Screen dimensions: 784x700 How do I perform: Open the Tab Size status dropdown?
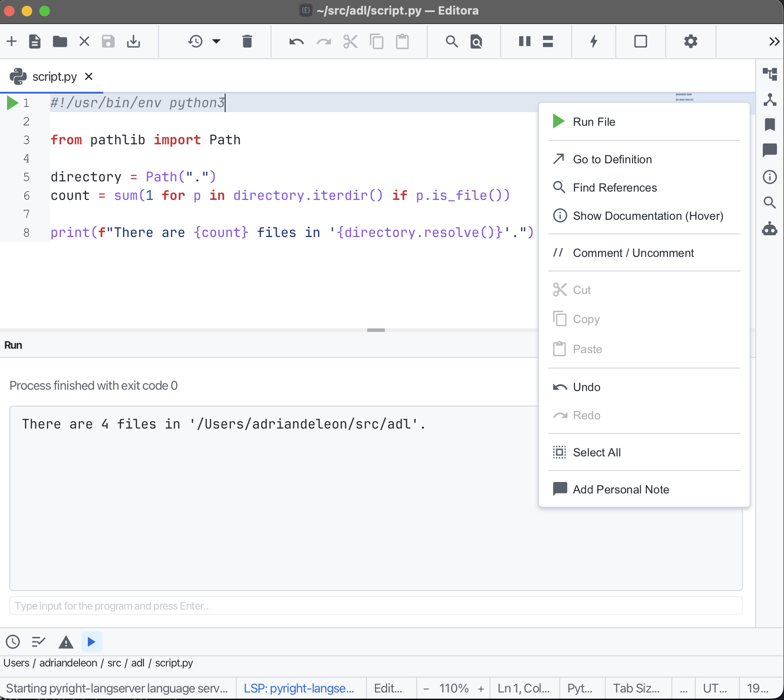point(636,688)
